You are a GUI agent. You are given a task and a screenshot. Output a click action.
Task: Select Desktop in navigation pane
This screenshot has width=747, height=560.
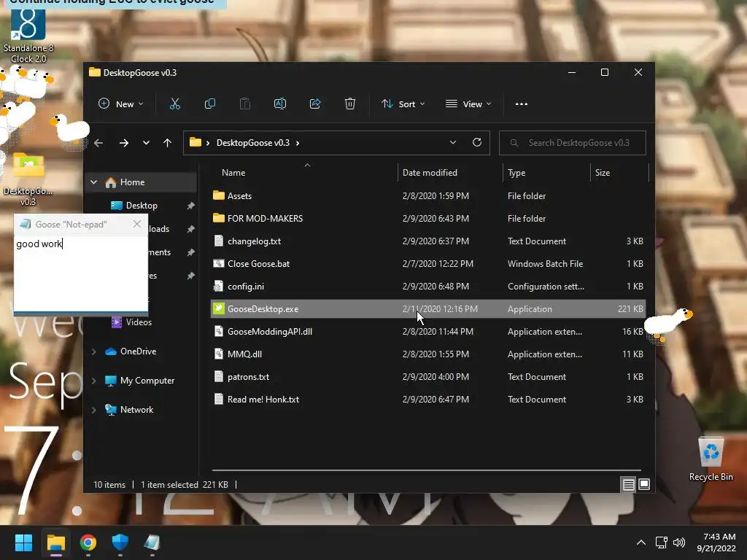(x=142, y=205)
